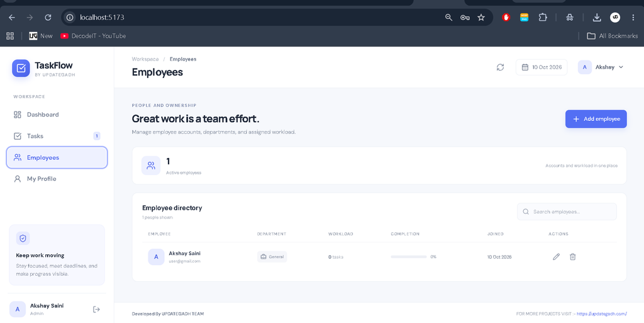Open the Dashboard sidebar item

point(57,115)
